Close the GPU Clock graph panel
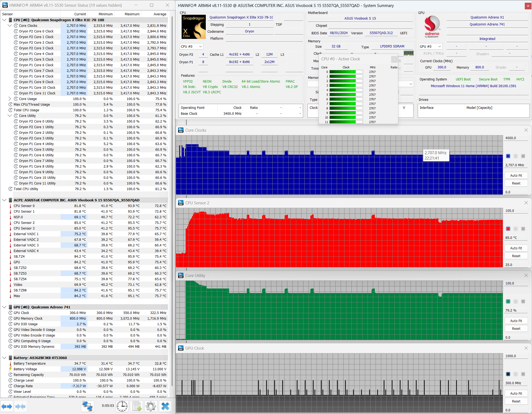Viewport: 532px width, 414px height. [x=526, y=348]
